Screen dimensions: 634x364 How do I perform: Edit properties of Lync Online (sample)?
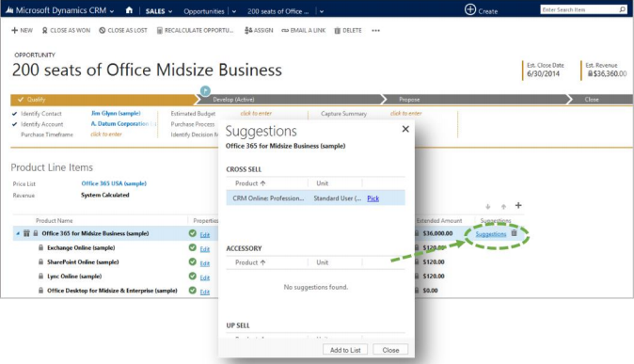coord(205,277)
